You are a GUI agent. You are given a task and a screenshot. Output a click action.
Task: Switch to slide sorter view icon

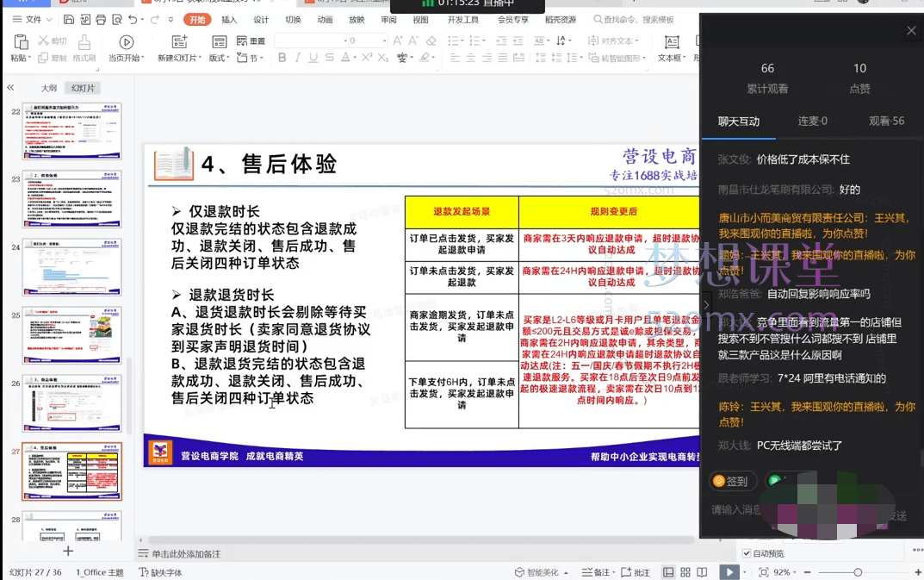coord(685,571)
